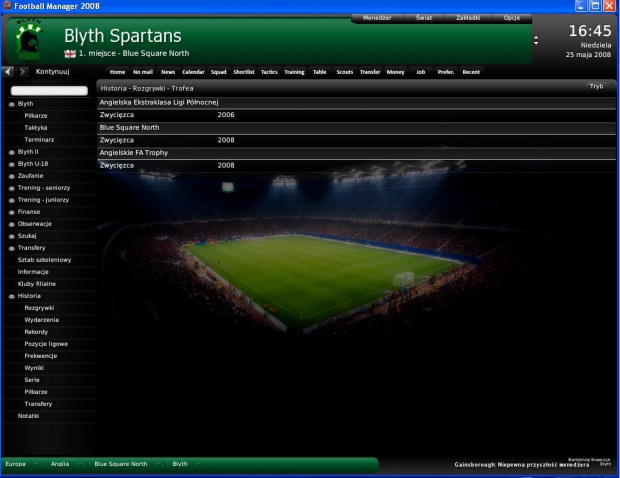Screen dimensions: 620x478
Task: Click the Angielska Ekstraklasa Ligi Północnej heading
Action: click(x=159, y=102)
